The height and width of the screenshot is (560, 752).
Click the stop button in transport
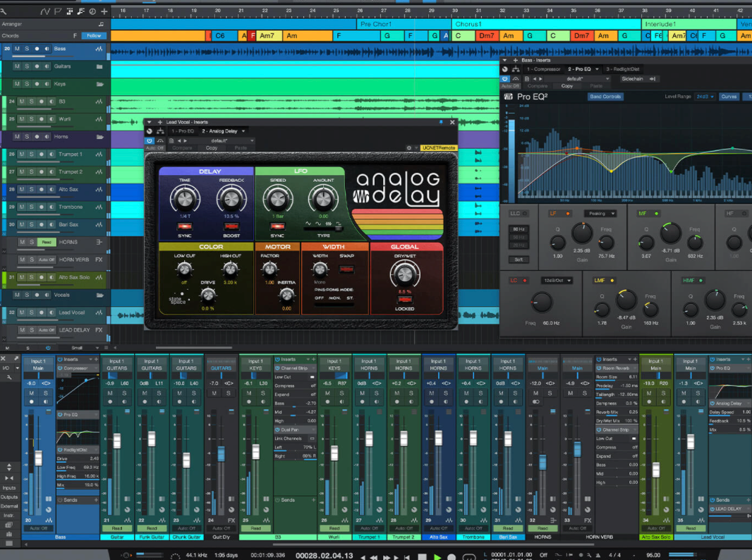click(x=422, y=556)
